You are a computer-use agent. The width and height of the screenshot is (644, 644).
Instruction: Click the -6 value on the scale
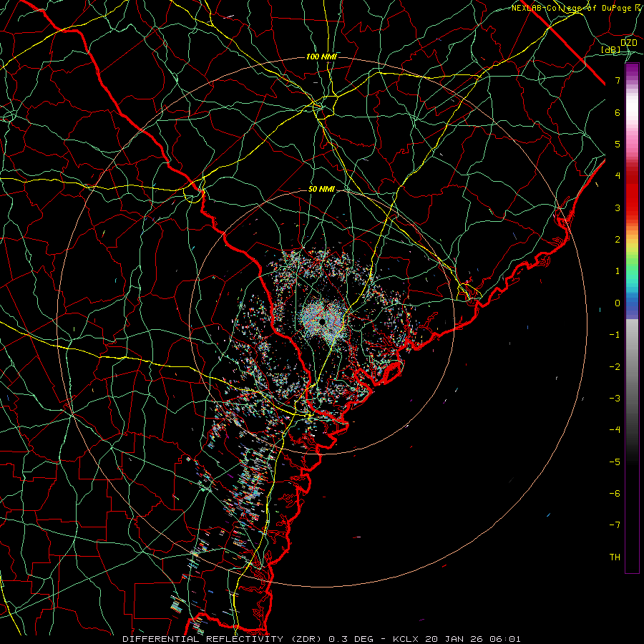[x=615, y=494]
